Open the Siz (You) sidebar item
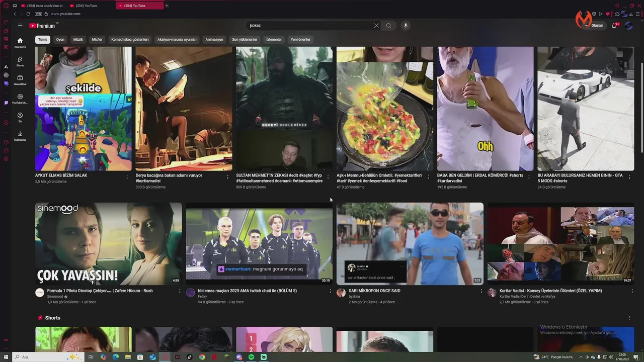Image resolution: width=644 pixels, height=362 pixels. [20, 117]
